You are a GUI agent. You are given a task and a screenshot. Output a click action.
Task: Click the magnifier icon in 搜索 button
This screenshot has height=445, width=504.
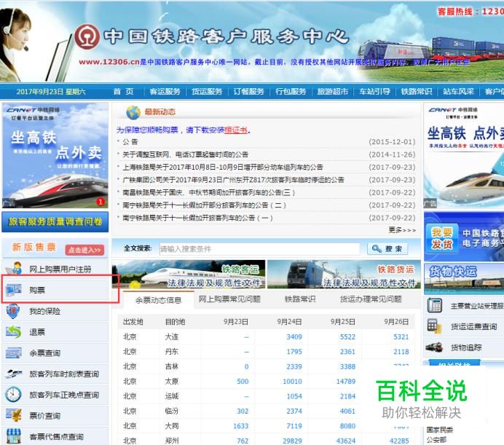click(x=377, y=248)
